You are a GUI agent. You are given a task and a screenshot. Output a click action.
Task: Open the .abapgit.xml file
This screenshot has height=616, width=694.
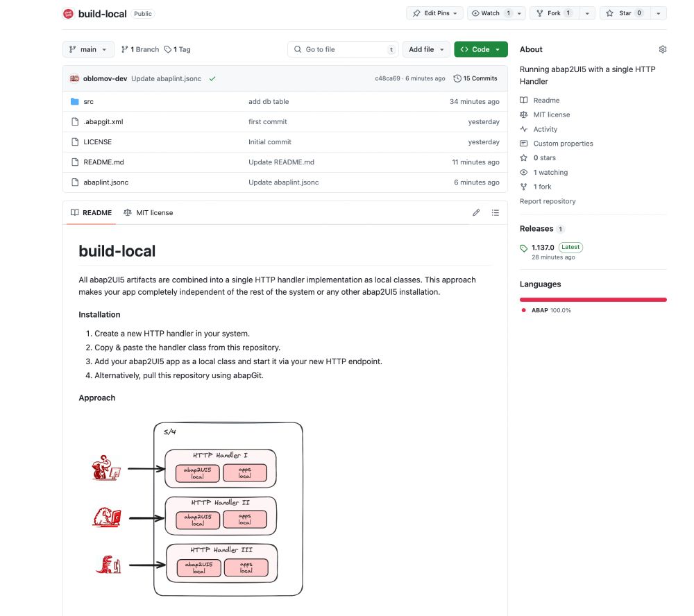[x=103, y=121]
